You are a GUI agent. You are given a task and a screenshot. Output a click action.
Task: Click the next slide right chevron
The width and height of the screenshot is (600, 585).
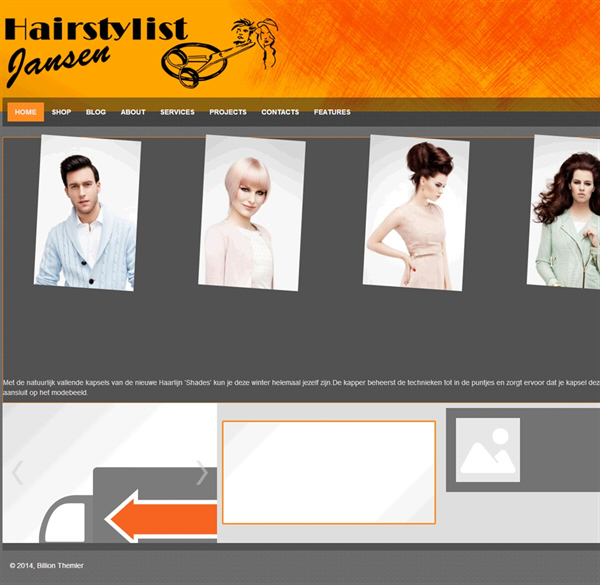click(x=202, y=473)
